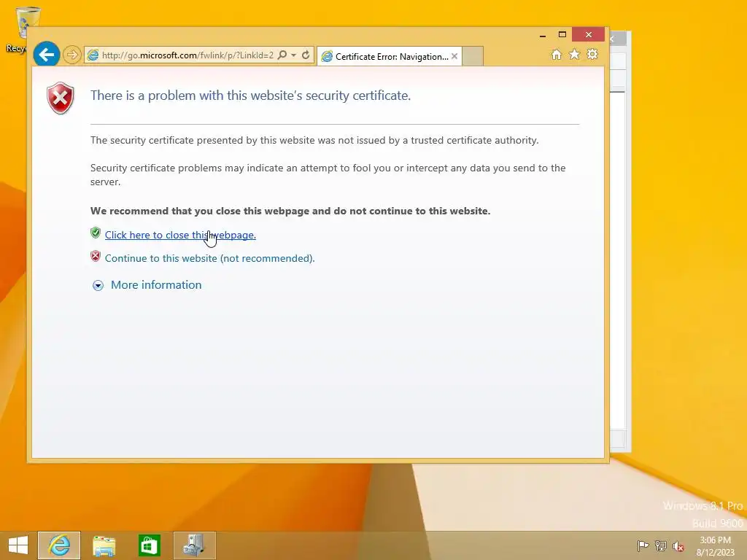Click the large red security shield icon
The image size is (747, 560).
(x=61, y=98)
